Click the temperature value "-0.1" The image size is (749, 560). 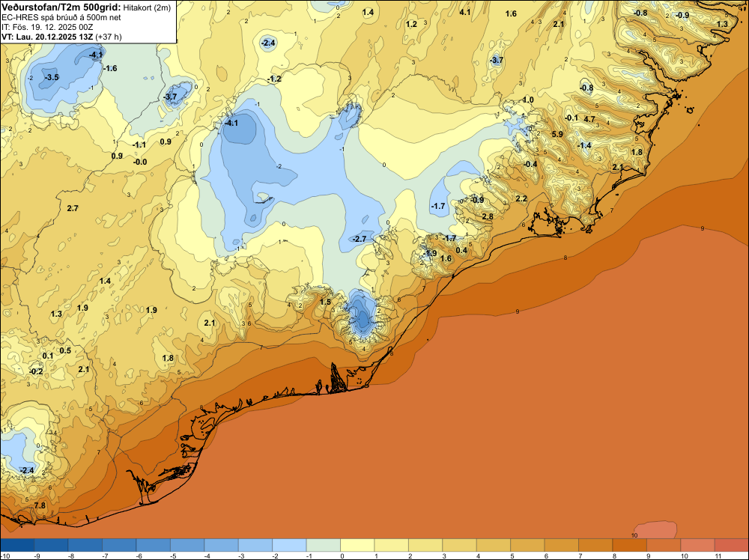pos(571,118)
